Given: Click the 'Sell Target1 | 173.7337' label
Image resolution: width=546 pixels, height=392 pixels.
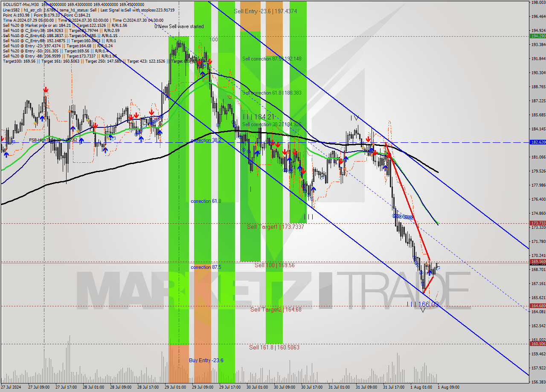Looking at the screenshot, I should 276,227.
